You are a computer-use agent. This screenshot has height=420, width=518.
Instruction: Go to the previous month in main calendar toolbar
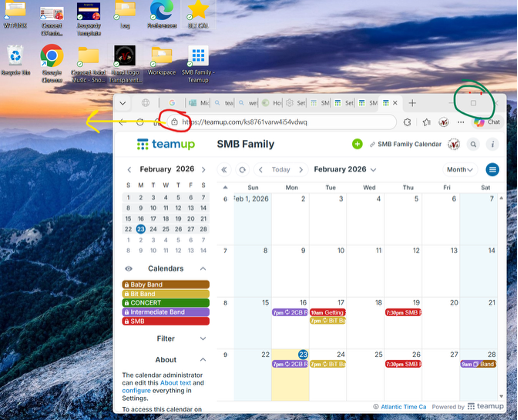pos(261,170)
